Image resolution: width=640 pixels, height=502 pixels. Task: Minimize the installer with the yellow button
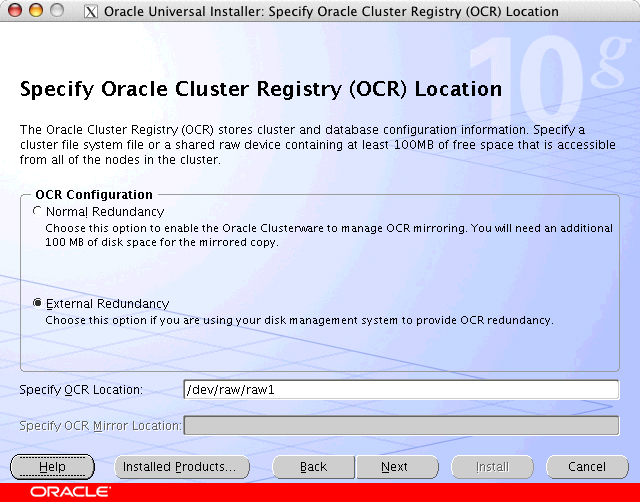(34, 11)
